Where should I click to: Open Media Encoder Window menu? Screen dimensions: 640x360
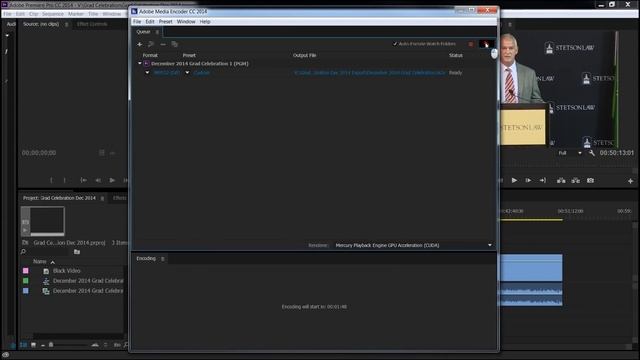[186, 22]
